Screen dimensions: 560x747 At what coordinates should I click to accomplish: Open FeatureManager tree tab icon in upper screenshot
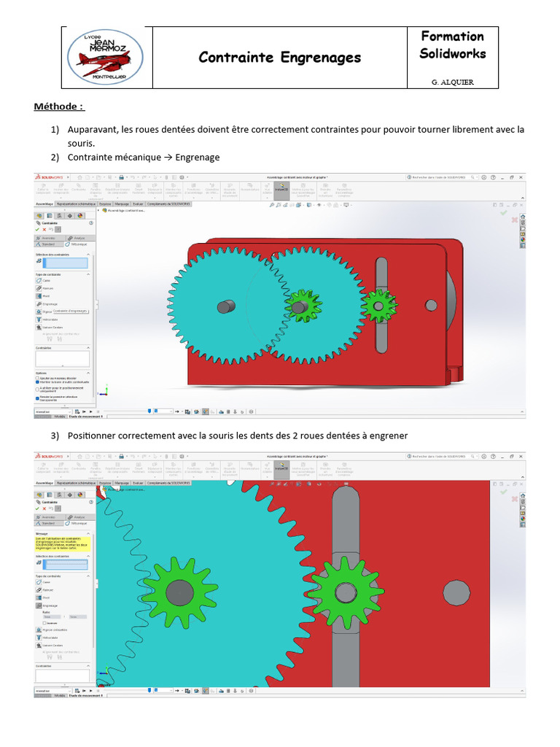[x=39, y=216]
